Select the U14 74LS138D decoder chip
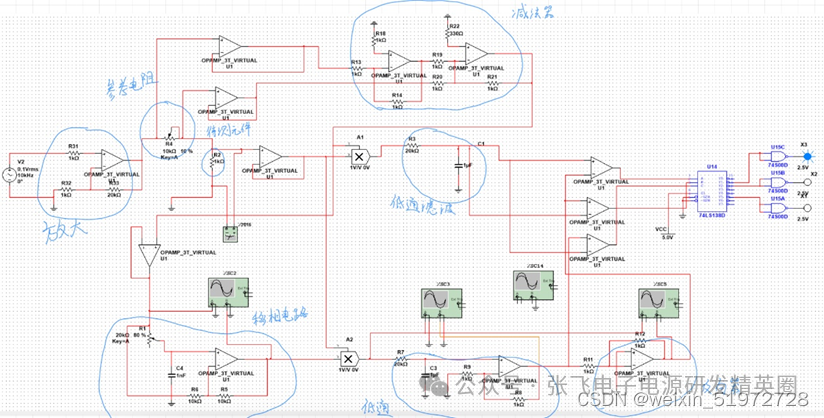Screen dimensions: 824x418 click(x=712, y=190)
